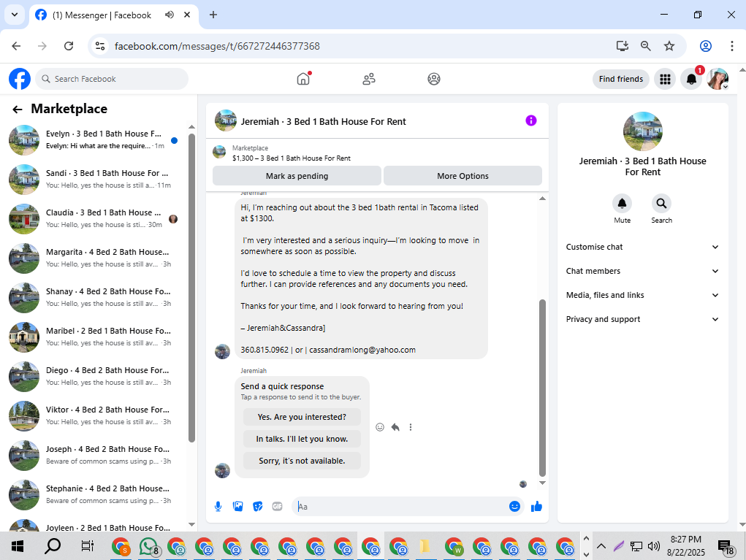Open Viktor's conversation
Viewport: 746px width, 560px height.
[x=95, y=416]
